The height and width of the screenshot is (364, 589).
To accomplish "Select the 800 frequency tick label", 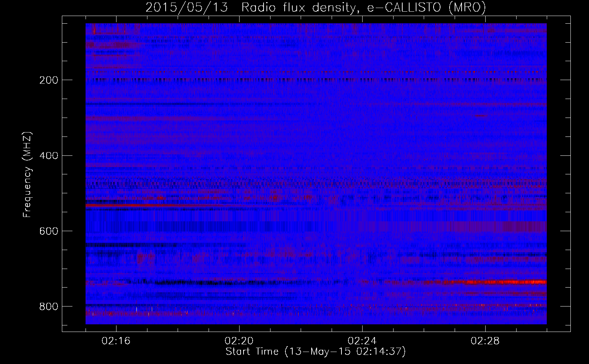I will coord(49,306).
